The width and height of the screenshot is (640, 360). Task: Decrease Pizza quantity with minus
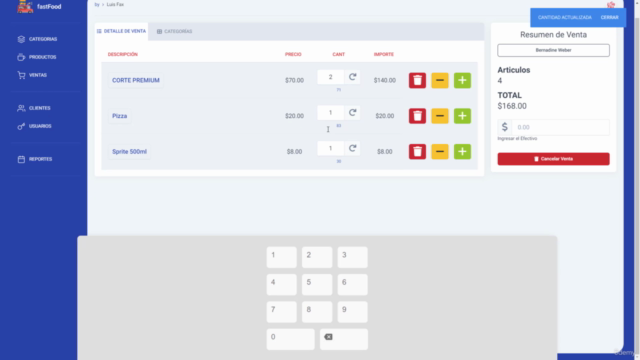440,116
